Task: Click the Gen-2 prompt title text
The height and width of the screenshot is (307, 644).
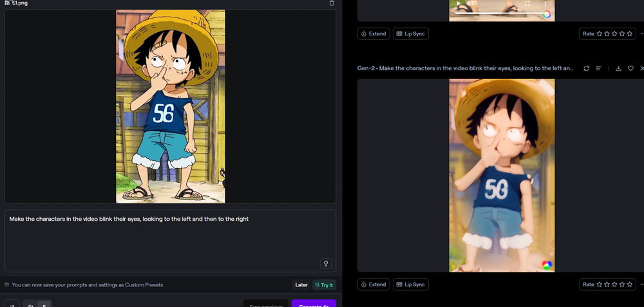Action: [466, 68]
